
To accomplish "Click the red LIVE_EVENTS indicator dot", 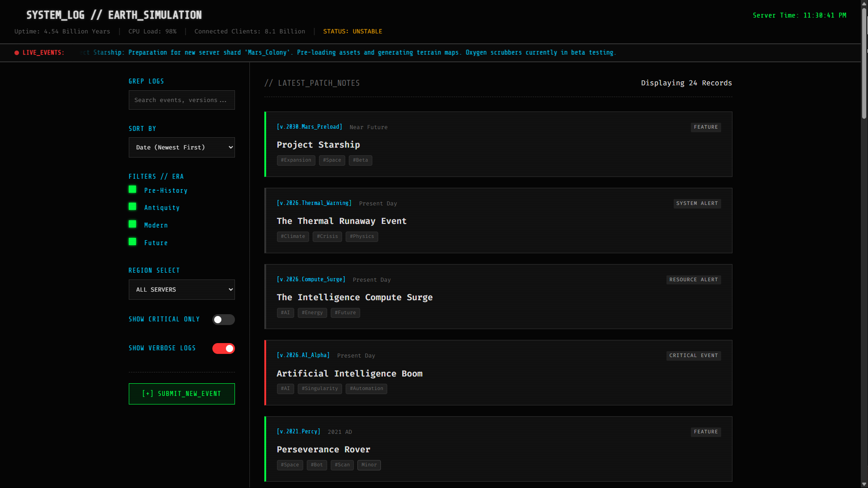I will point(17,53).
